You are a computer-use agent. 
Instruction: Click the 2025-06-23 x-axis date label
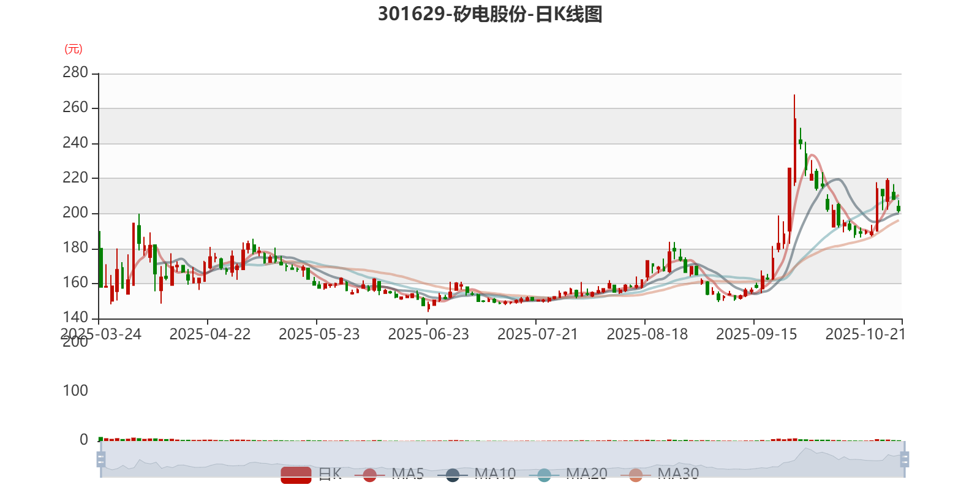(x=429, y=334)
